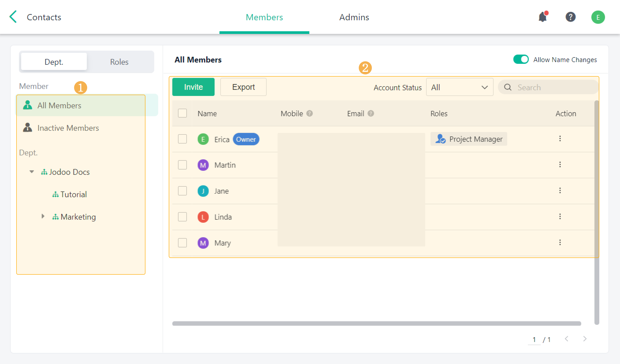Viewport: 620px width, 364px height.
Task: Click the back arrow next to Contacts
Action: [x=13, y=17]
